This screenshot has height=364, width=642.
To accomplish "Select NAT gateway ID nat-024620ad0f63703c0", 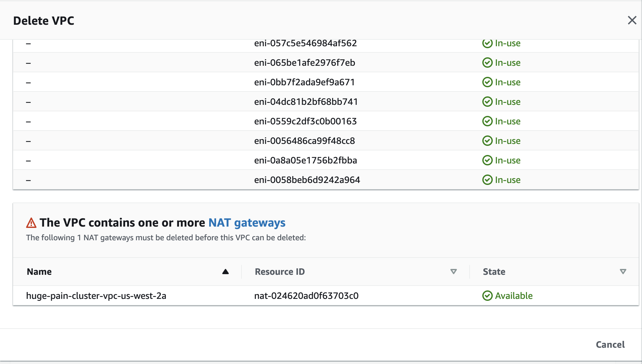I will click(x=306, y=296).
